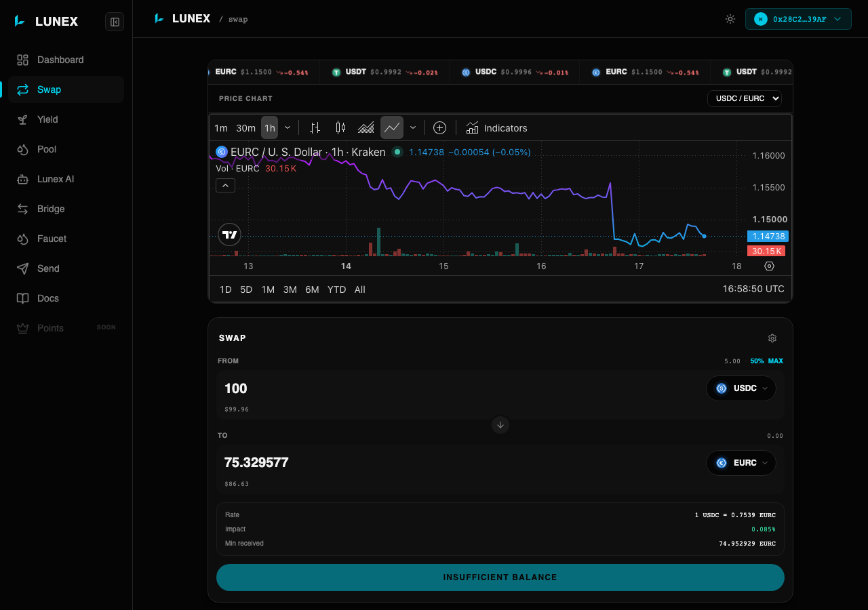This screenshot has width=868, height=610.
Task: Open Lunex AI label in the sidebar
Action: (x=56, y=179)
